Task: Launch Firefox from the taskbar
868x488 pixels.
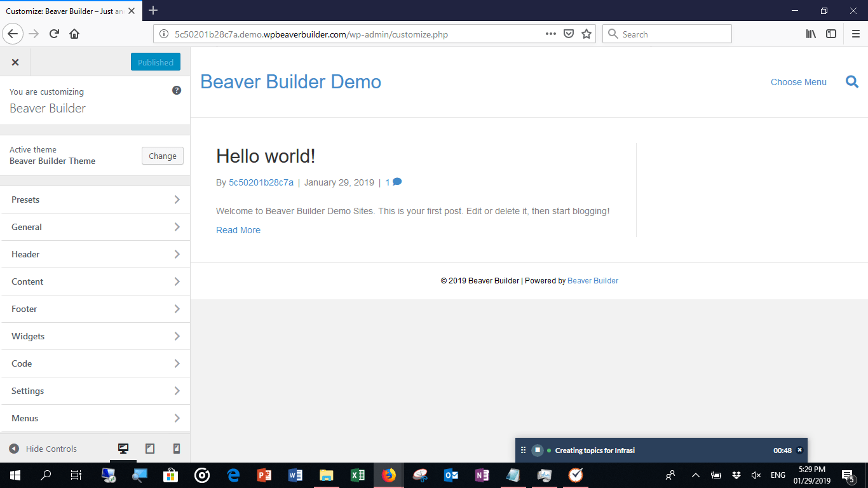Action: click(x=388, y=475)
